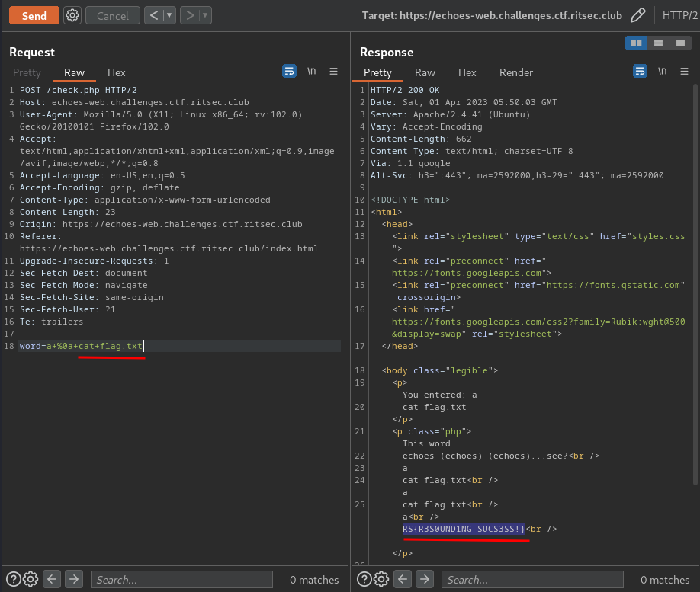Viewport: 700px width, 592px height.
Task: Select the Response Pretty tab
Action: coord(377,72)
